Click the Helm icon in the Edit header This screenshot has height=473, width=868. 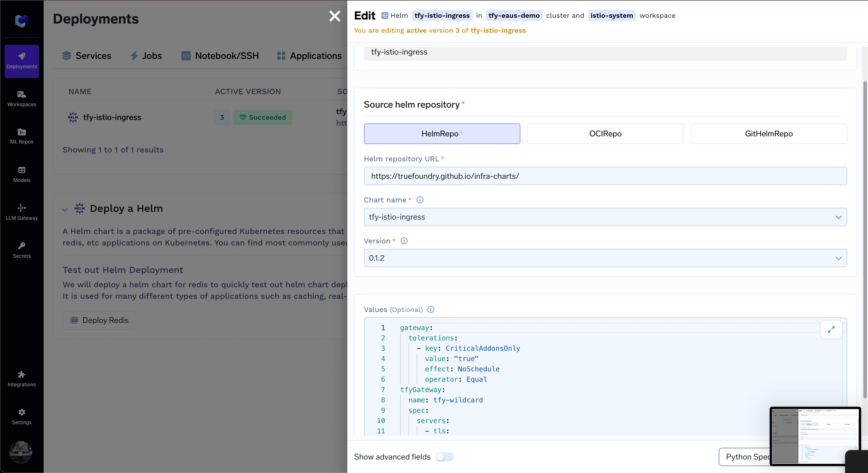click(384, 15)
